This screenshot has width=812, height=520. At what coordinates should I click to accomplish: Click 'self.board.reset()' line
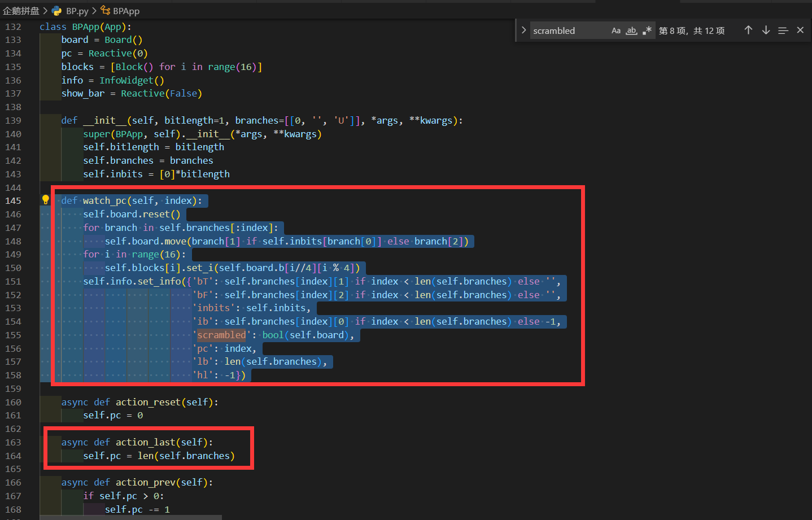132,214
